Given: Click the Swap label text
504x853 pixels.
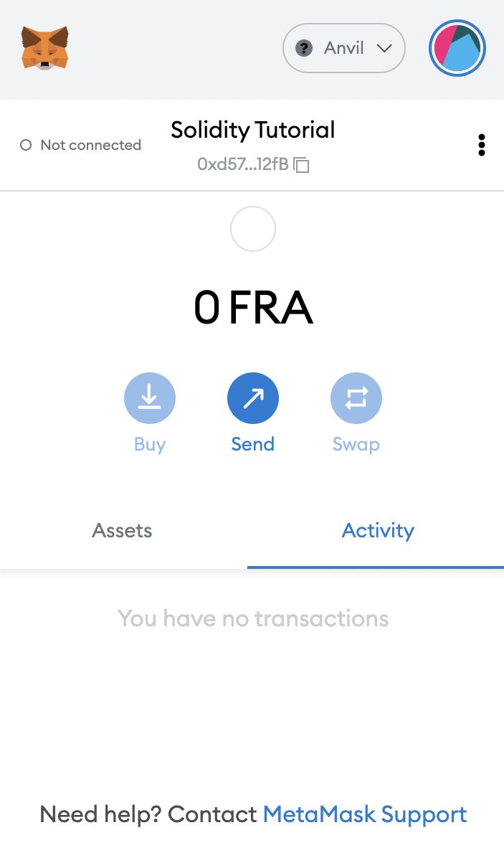Looking at the screenshot, I should [x=356, y=445].
